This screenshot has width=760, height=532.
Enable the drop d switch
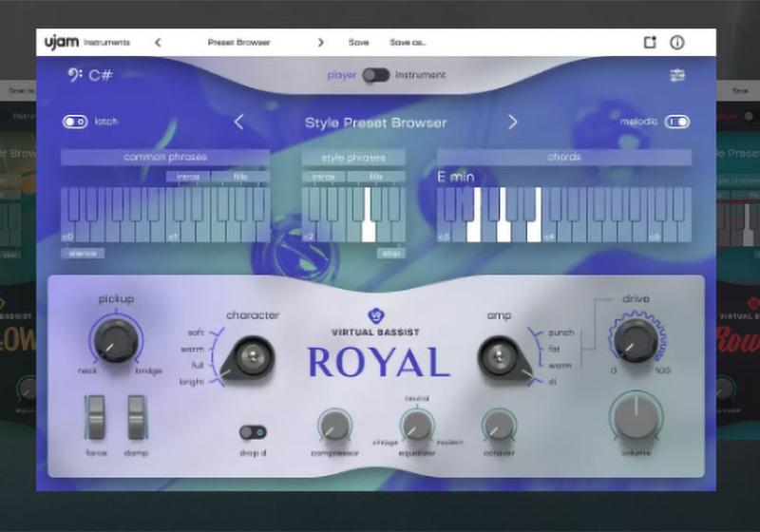253,432
